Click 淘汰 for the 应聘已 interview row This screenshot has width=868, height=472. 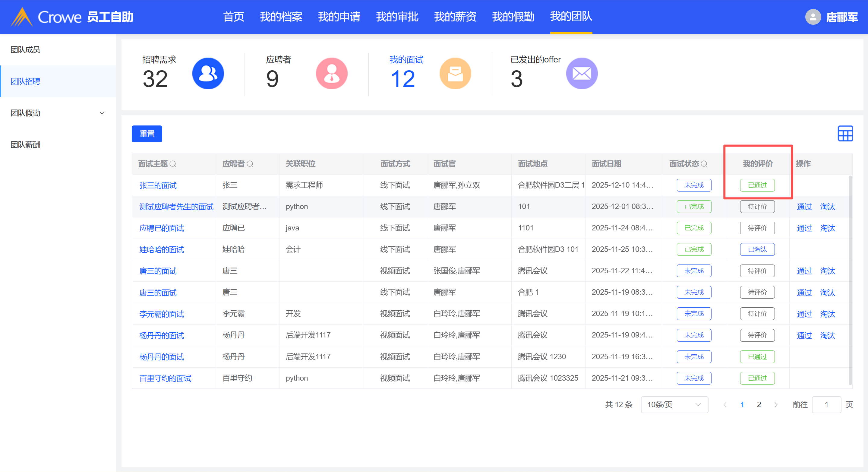tap(827, 228)
